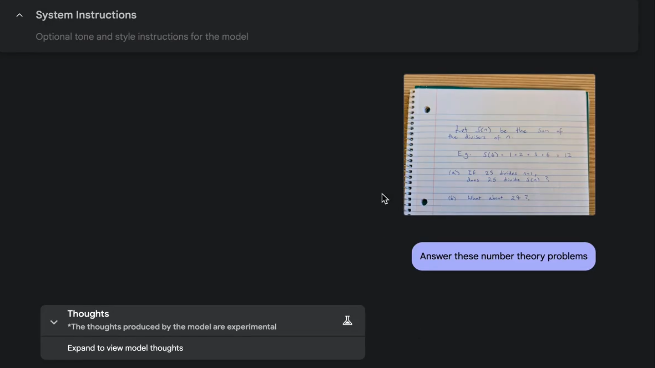This screenshot has width=655, height=368.
Task: Select the 'Answer these number theory problems' message bubble
Action: (x=503, y=256)
